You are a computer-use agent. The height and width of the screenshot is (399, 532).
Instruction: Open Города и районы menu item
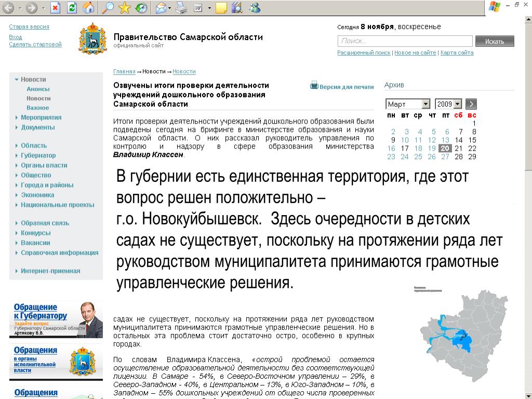pos(47,185)
